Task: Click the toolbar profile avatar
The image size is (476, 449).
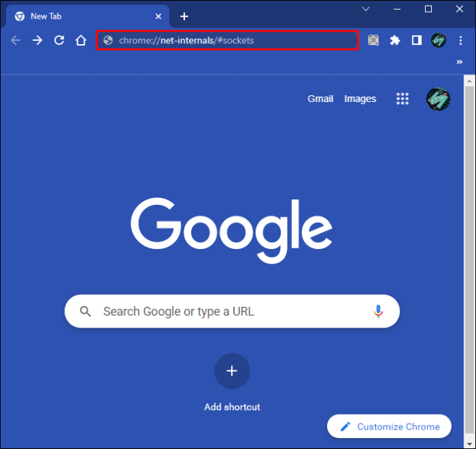Action: point(439,40)
